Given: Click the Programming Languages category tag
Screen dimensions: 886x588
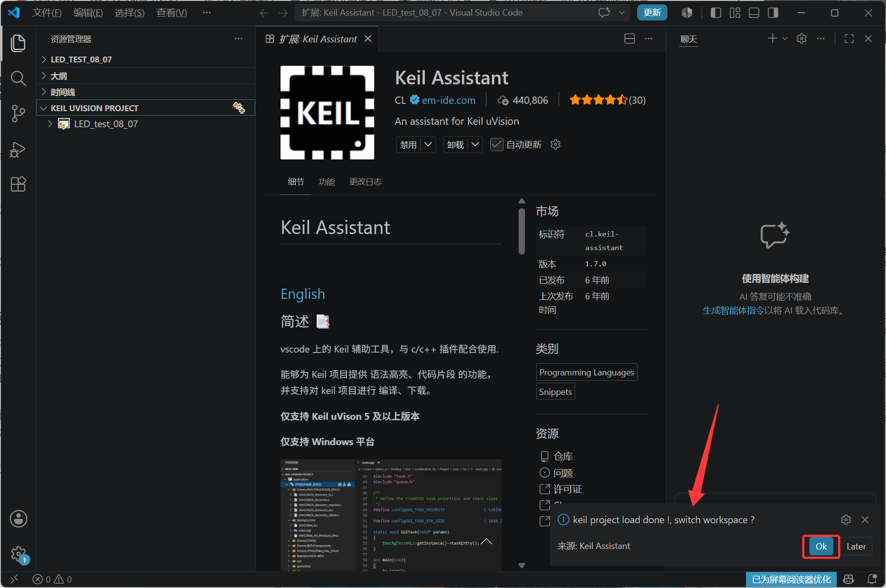Looking at the screenshot, I should tap(586, 372).
